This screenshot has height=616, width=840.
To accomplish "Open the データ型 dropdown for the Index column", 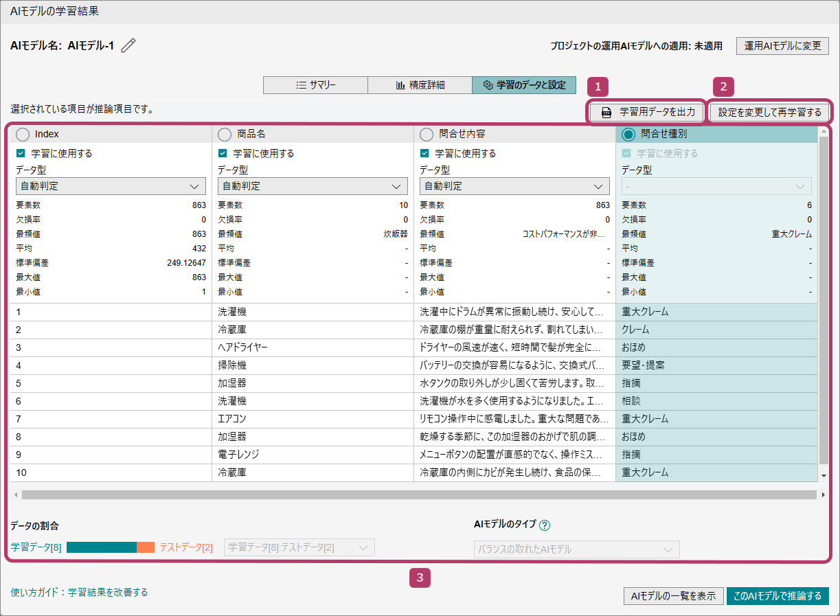I will [x=111, y=186].
